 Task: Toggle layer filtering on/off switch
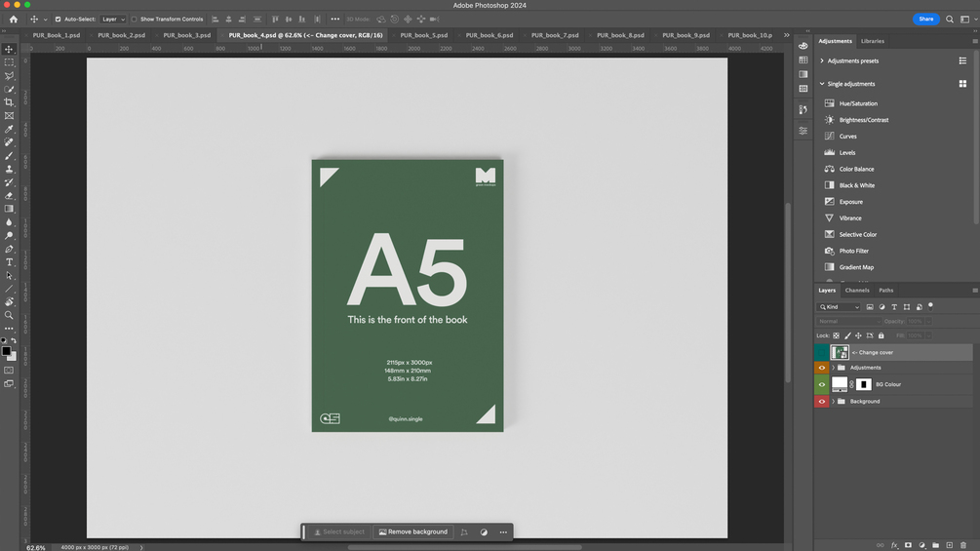tap(930, 306)
